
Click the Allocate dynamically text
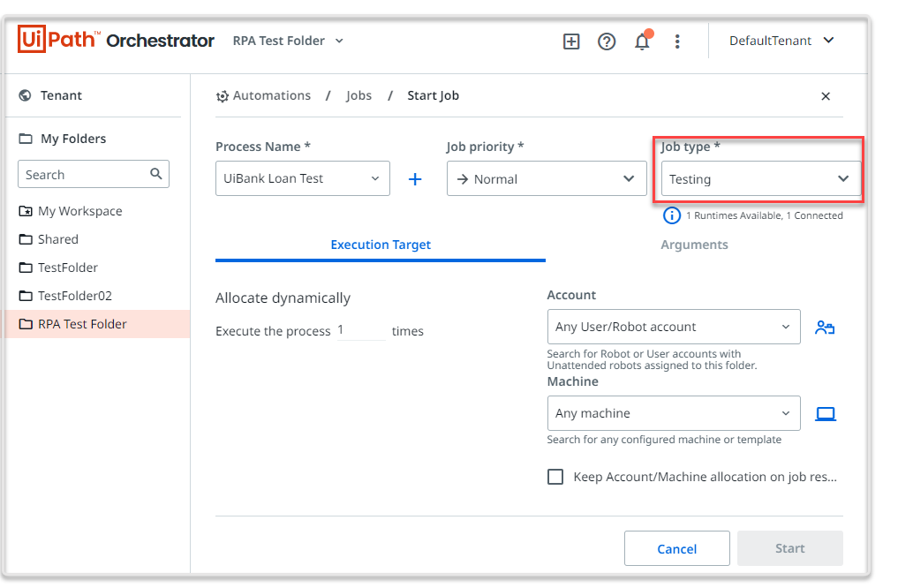283,298
